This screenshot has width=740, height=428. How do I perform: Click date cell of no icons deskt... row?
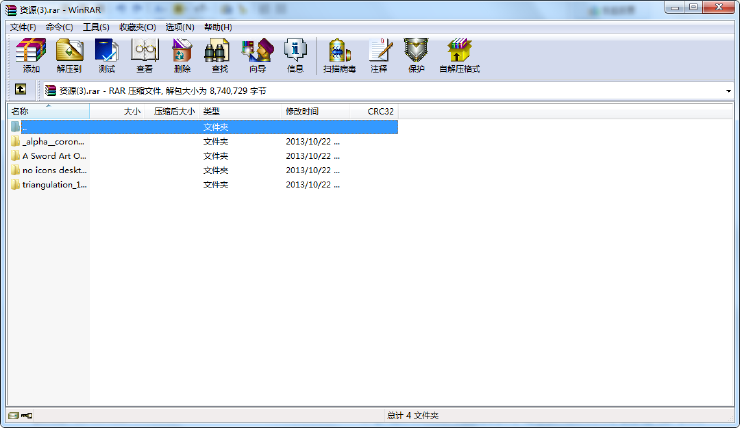click(312, 170)
